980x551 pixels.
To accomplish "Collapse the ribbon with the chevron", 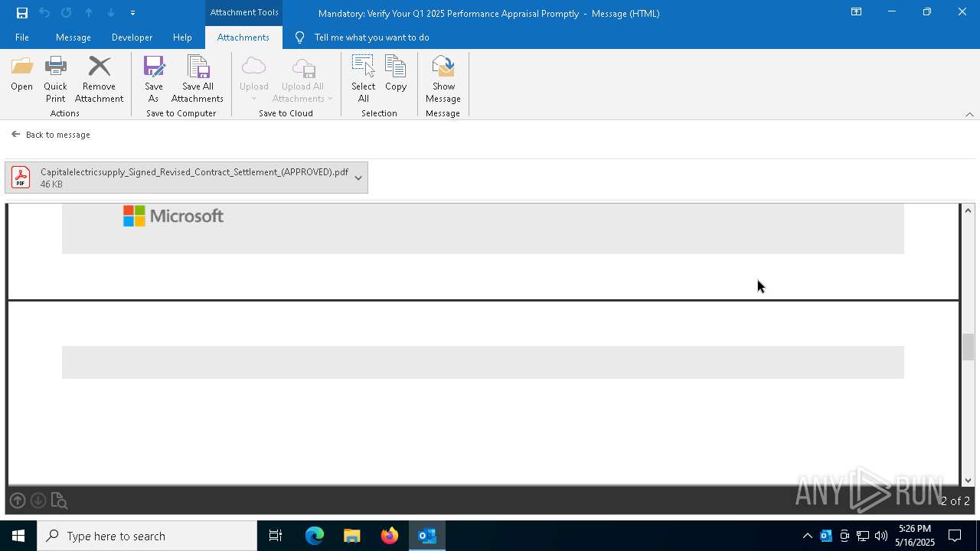I will click(x=969, y=114).
